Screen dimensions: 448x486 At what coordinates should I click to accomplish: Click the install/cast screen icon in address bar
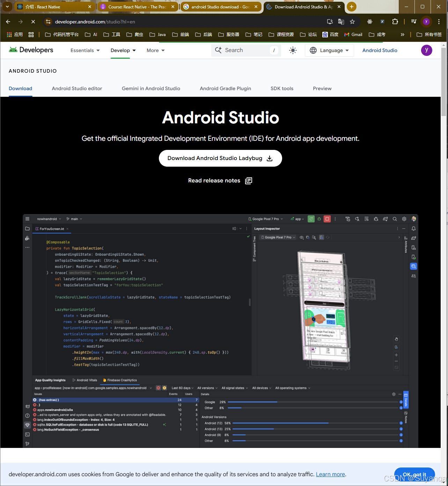(x=330, y=22)
